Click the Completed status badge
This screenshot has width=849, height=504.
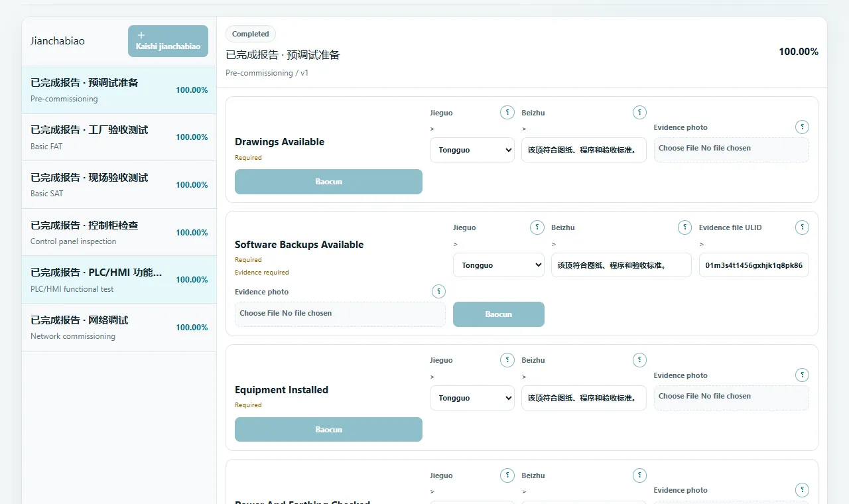coord(251,34)
